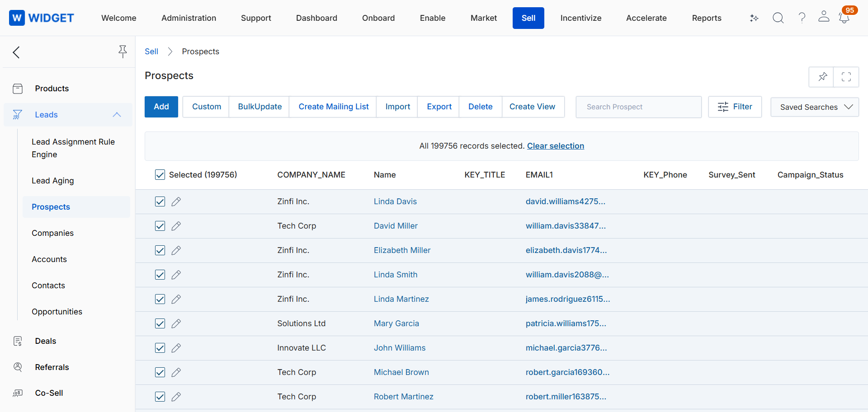868x412 pixels.
Task: Click the Deals sidebar icon
Action: (x=18, y=341)
